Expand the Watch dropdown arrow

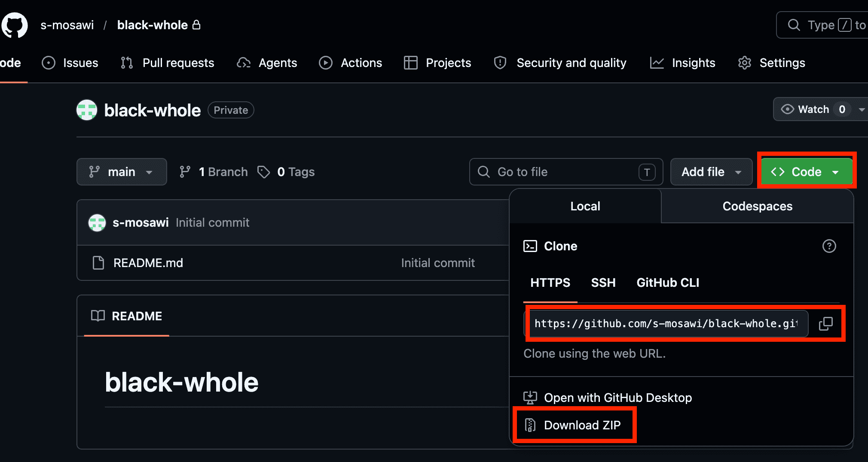862,109
